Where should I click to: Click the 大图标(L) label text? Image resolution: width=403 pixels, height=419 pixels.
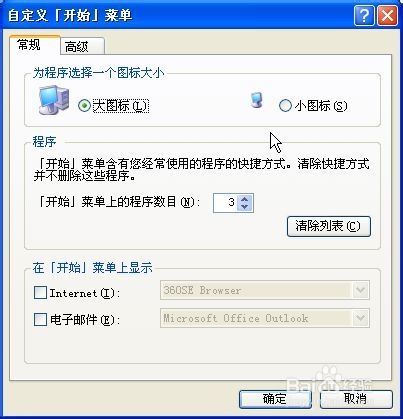[x=121, y=106]
